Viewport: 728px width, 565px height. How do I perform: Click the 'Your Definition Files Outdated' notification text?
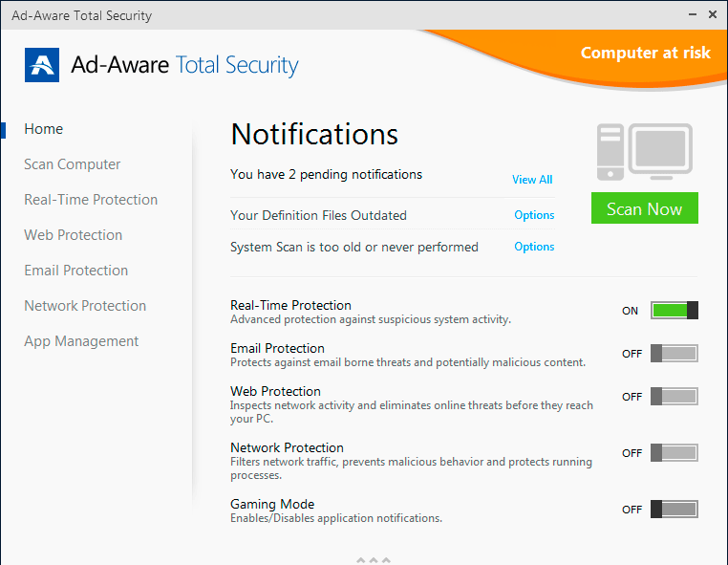click(x=318, y=216)
